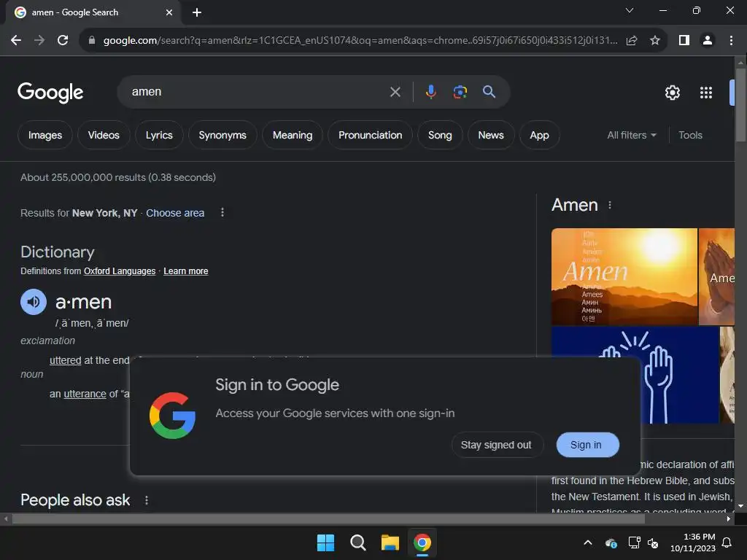747x560 pixels.
Task: Click the vertical page scrollbar
Action: 740,105
